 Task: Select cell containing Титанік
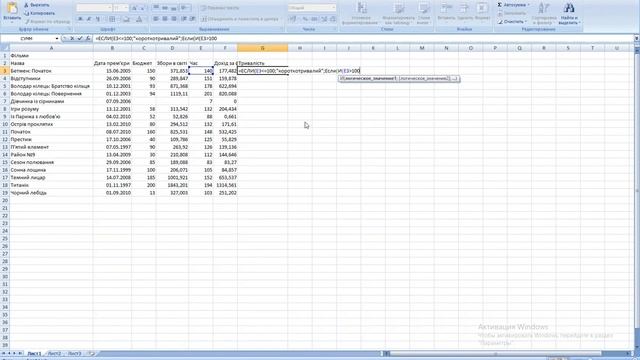(x=51, y=185)
